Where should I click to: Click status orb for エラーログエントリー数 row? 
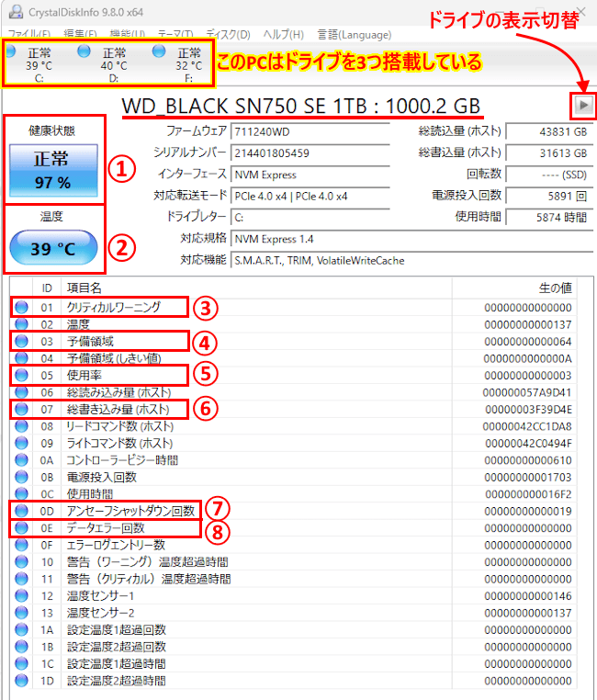[21, 545]
